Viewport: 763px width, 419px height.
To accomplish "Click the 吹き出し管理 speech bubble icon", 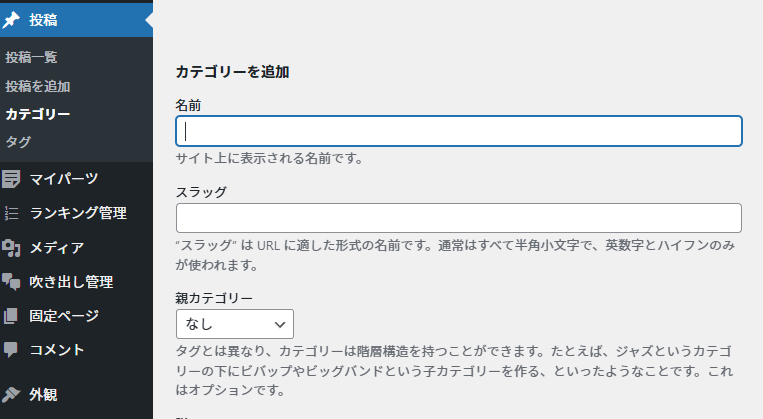I will (12, 282).
